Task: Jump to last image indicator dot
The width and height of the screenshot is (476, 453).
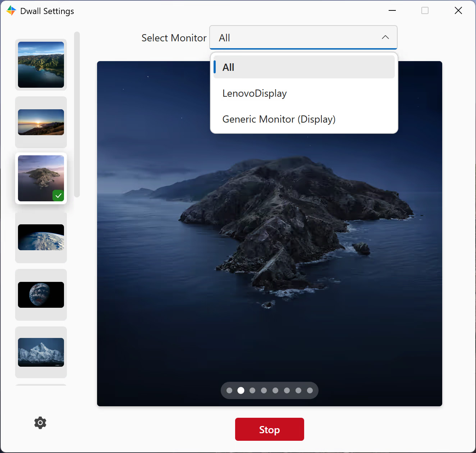Action: tap(310, 390)
